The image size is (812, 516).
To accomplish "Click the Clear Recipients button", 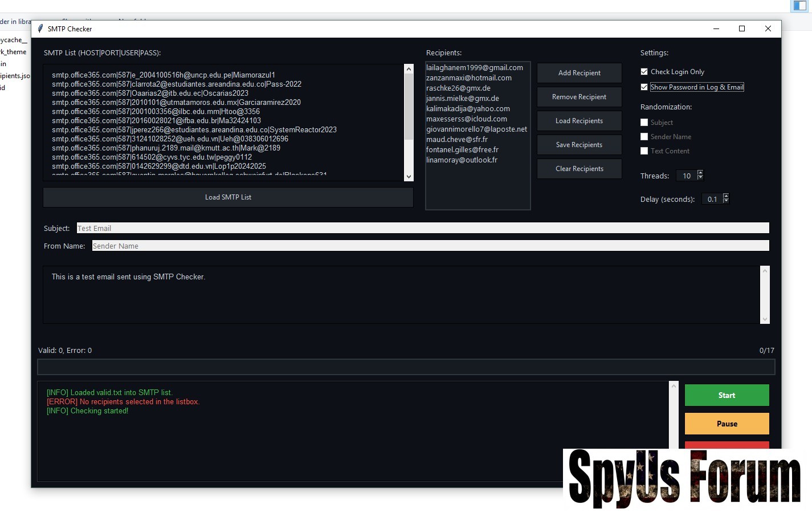I will coord(579,169).
